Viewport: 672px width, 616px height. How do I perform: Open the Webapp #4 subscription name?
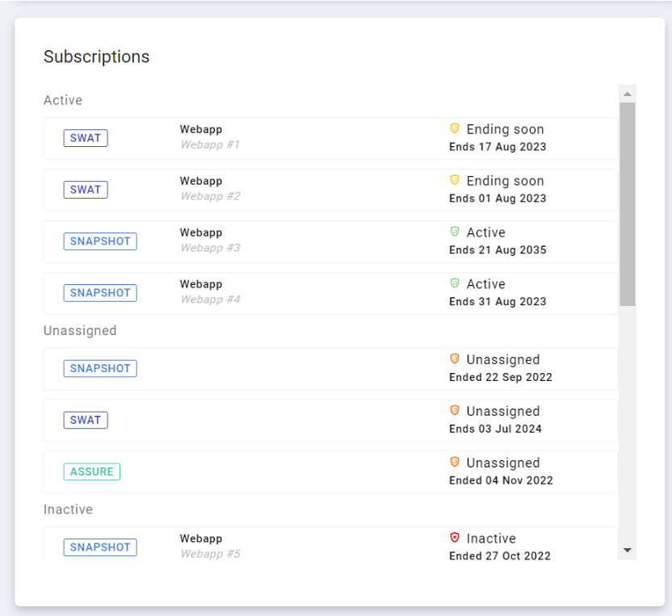210,300
